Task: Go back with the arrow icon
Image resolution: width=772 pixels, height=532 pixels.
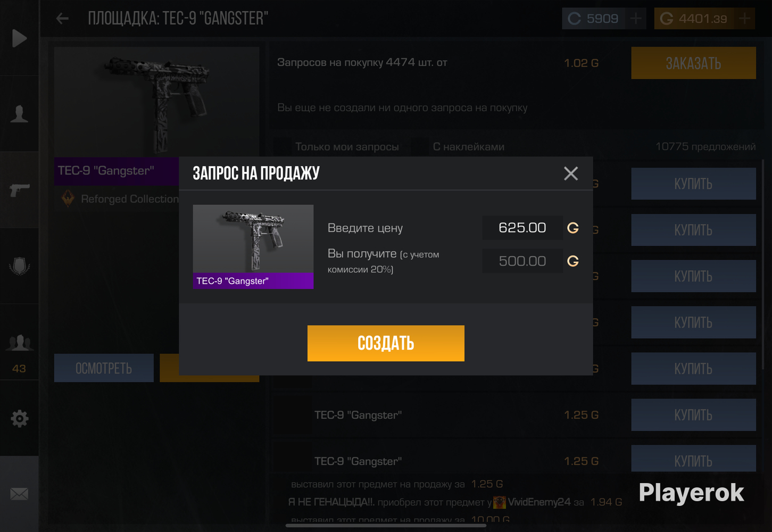Action: click(62, 19)
